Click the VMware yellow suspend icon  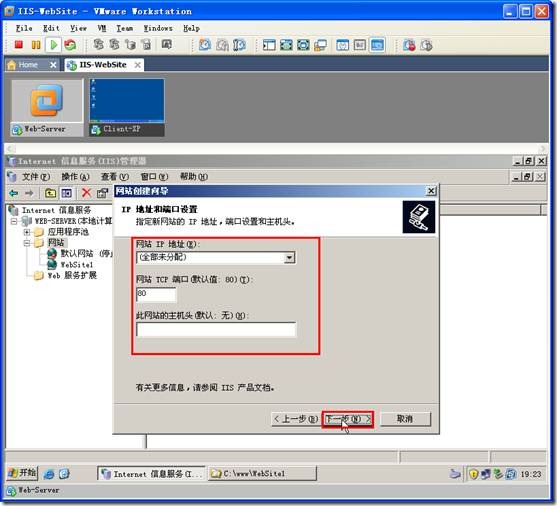click(36, 45)
